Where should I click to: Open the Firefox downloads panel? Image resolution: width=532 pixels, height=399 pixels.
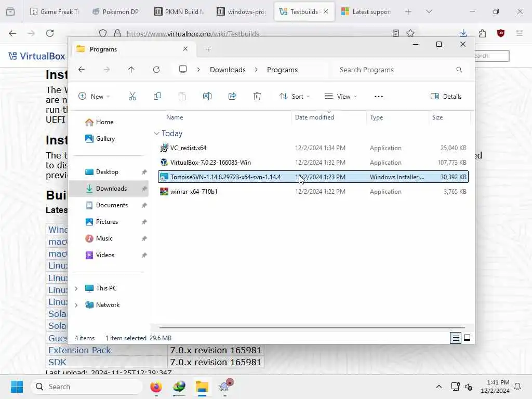(x=463, y=33)
